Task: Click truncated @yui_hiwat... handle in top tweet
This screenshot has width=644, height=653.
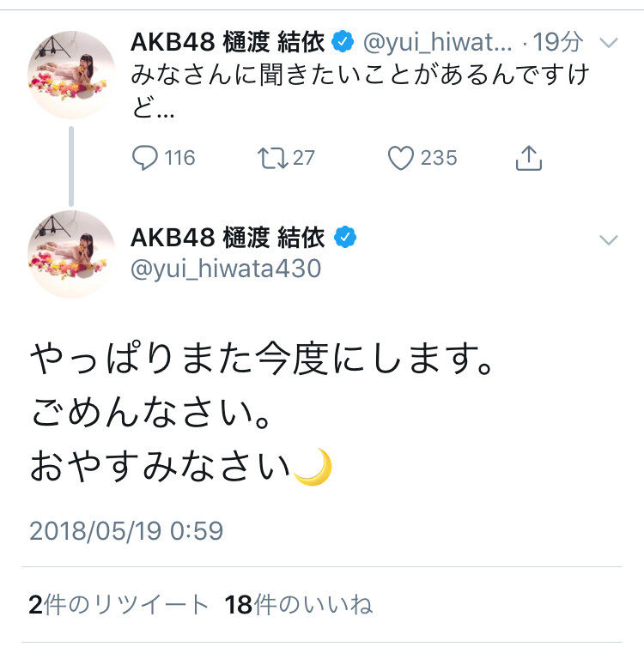Action: (x=438, y=42)
